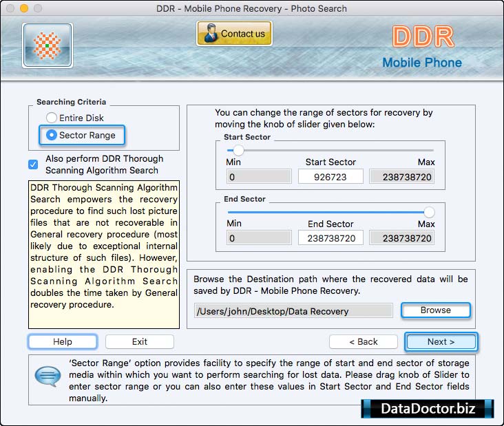Click the Start Sector slider knob
This screenshot has width=504, height=426.
pyautogui.click(x=238, y=150)
